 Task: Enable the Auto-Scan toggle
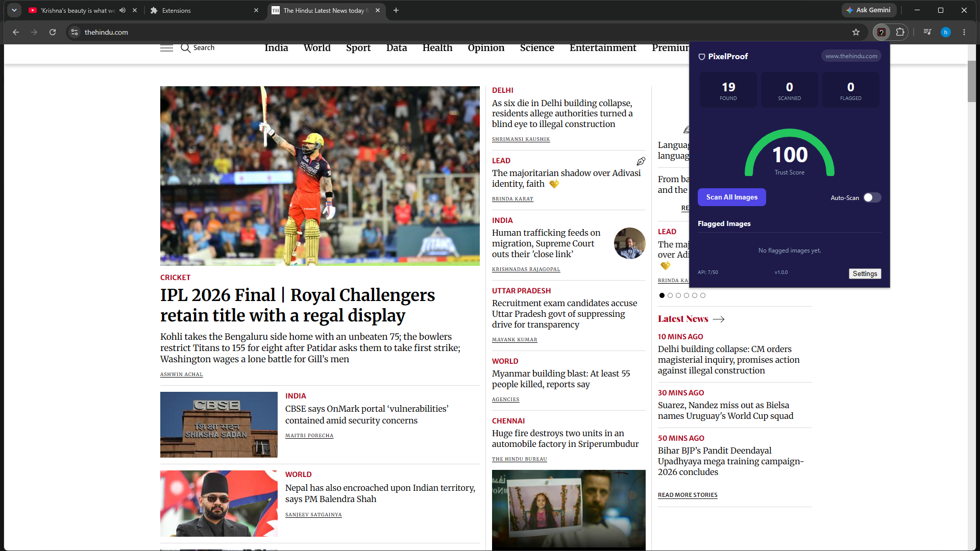(872, 197)
